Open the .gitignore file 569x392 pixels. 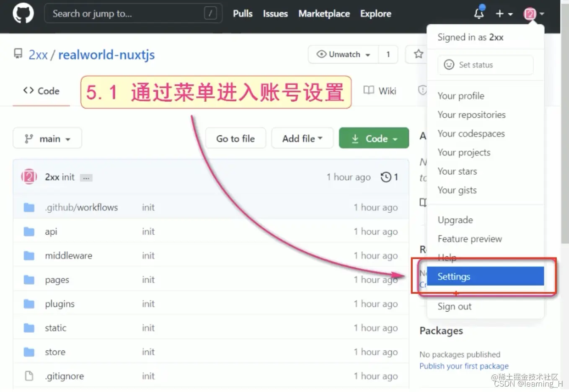coord(65,376)
